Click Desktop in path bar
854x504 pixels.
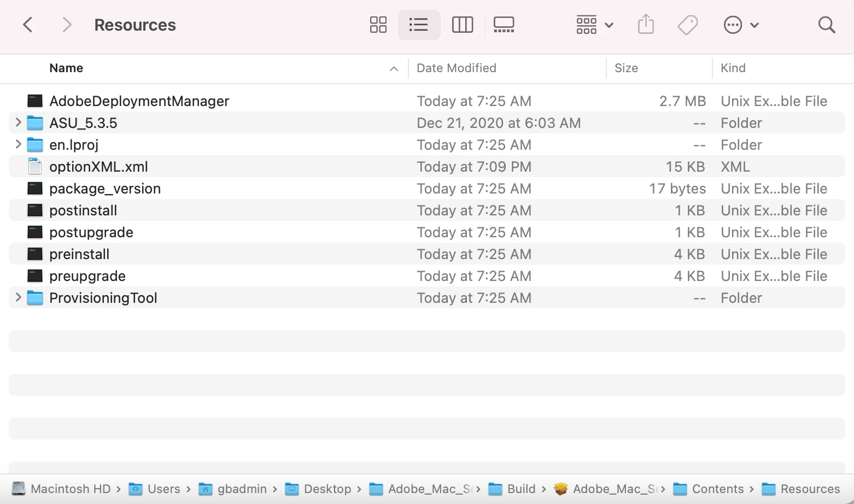327,489
